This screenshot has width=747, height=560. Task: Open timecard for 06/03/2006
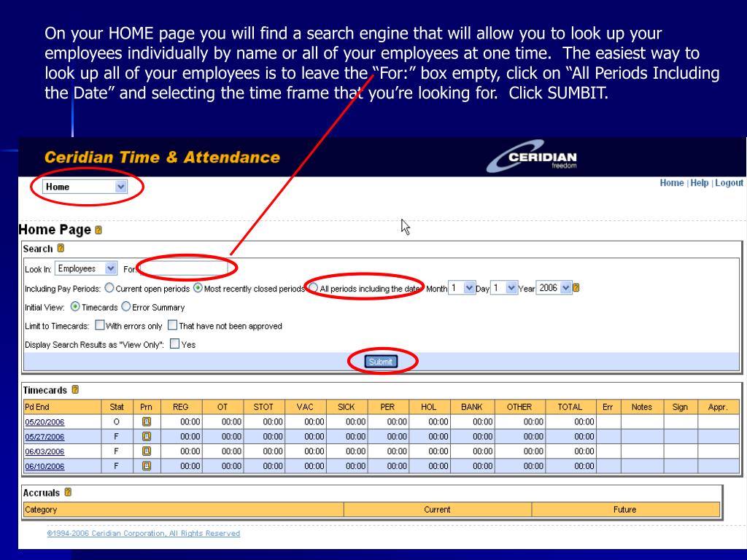tap(44, 451)
